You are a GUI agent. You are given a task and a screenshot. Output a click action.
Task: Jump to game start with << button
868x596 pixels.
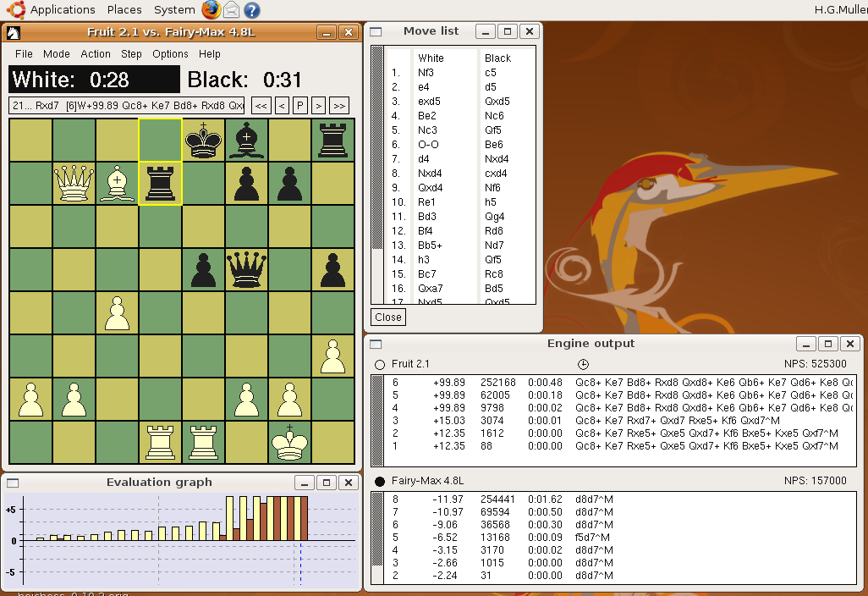[x=261, y=105]
